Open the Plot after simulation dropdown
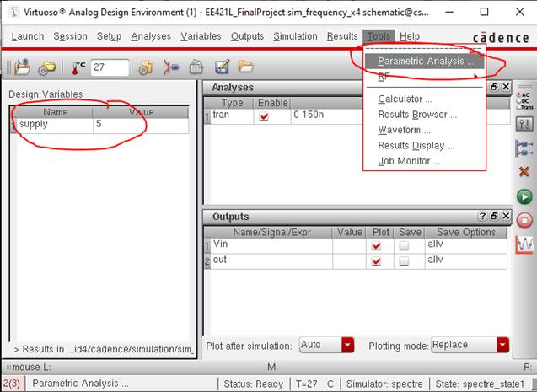This screenshot has height=392, width=537. click(x=326, y=345)
